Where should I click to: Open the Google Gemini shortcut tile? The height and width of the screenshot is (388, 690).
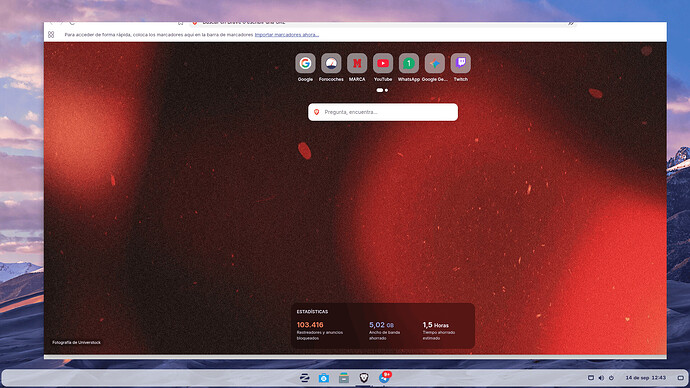(x=435, y=63)
